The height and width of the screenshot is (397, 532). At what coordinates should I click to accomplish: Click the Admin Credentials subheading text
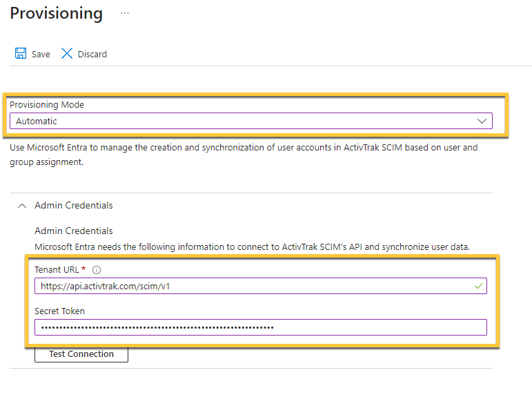[74, 231]
